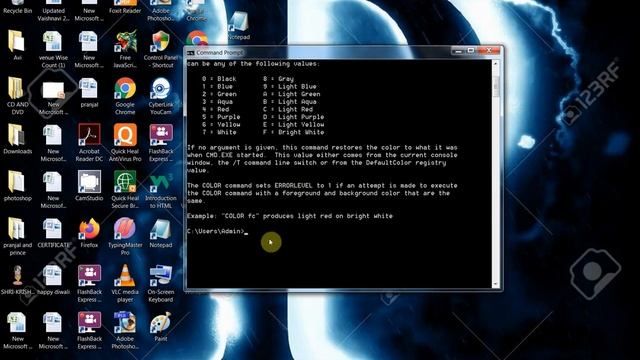Click Command Prompt scrollbar down arrow
Screen dimensions: 640x360
(x=496, y=284)
